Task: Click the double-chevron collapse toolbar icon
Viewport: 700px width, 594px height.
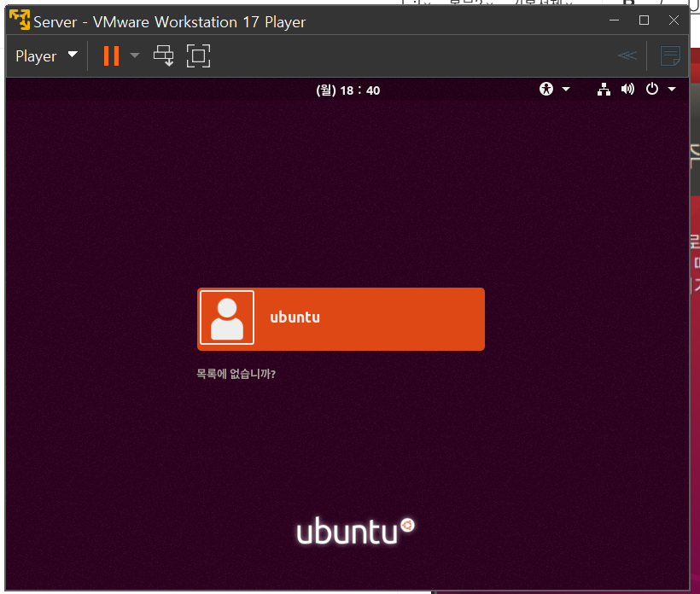Action: [x=627, y=55]
